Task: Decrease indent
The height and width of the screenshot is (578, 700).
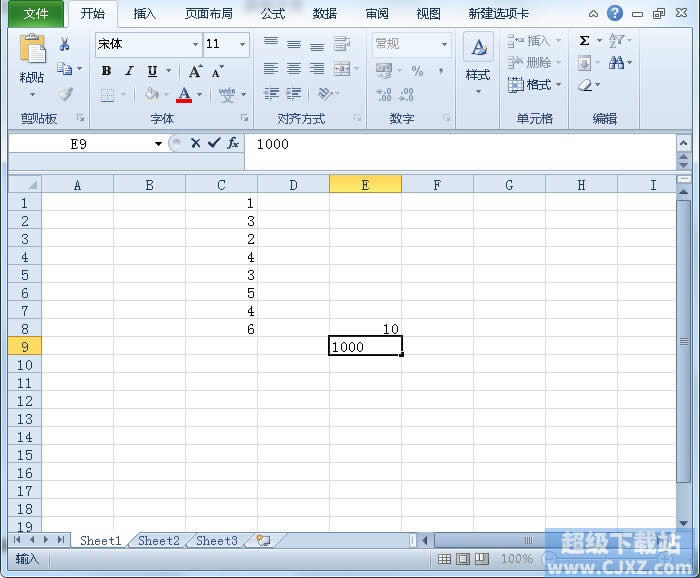Action: pyautogui.click(x=271, y=94)
